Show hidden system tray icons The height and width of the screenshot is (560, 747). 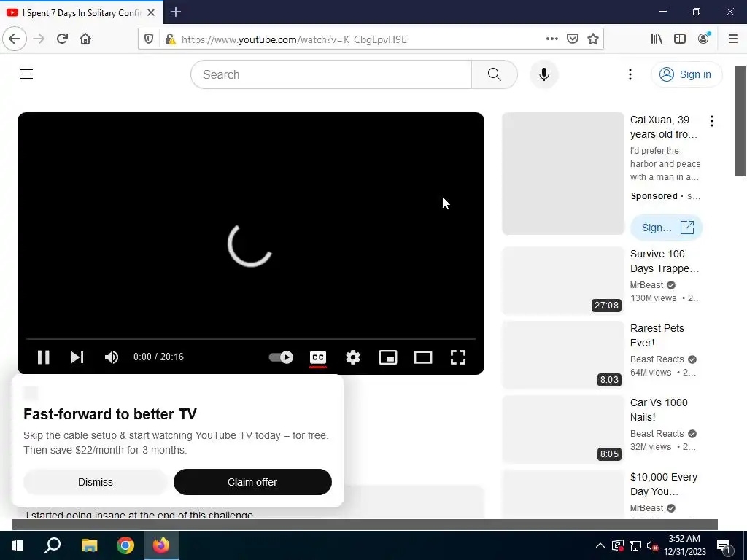600,545
